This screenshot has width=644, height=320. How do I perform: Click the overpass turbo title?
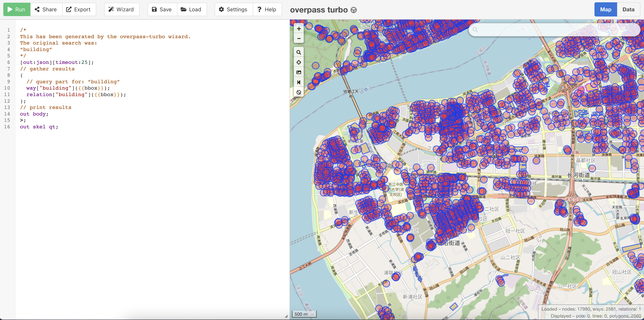point(319,10)
